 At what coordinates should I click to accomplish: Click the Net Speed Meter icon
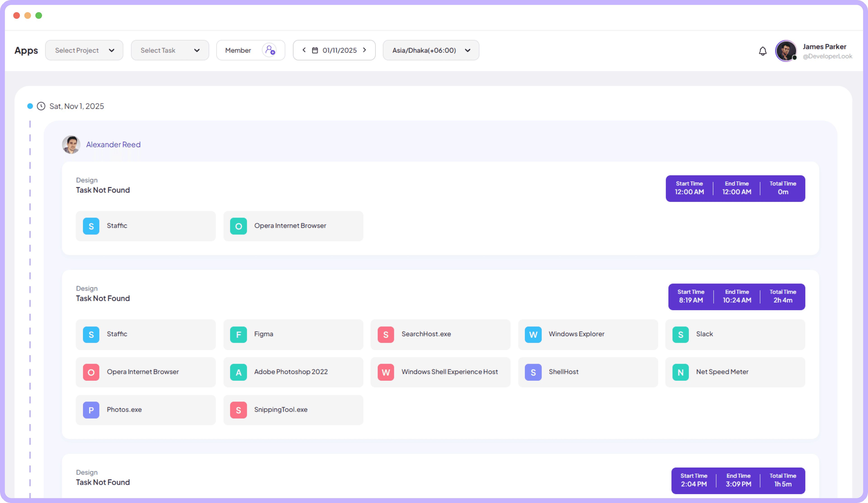point(680,372)
